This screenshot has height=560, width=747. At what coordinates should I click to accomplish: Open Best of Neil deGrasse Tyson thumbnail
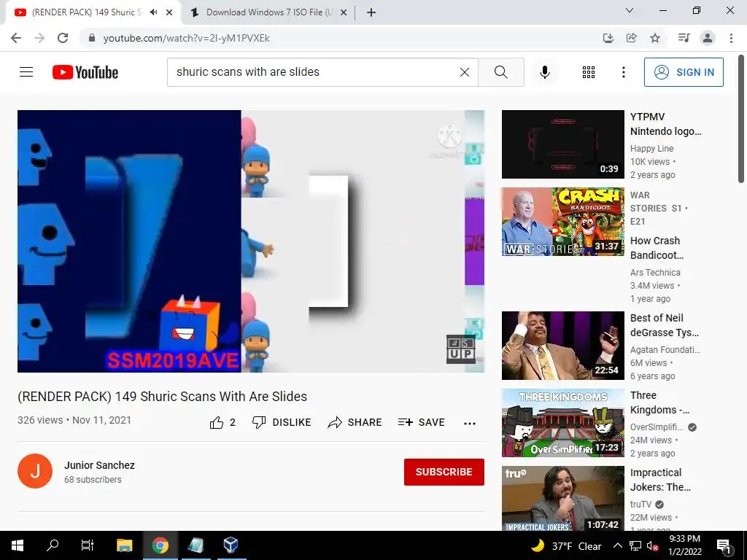click(x=562, y=345)
